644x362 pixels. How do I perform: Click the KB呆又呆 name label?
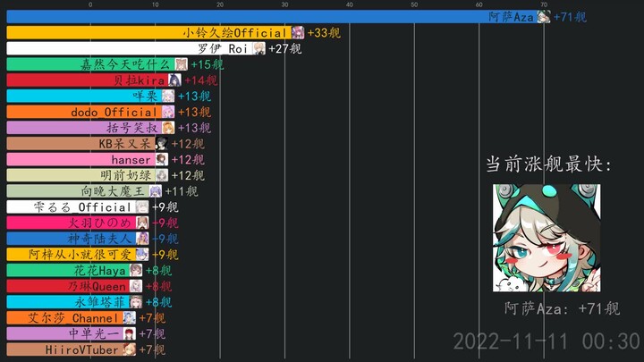click(125, 144)
